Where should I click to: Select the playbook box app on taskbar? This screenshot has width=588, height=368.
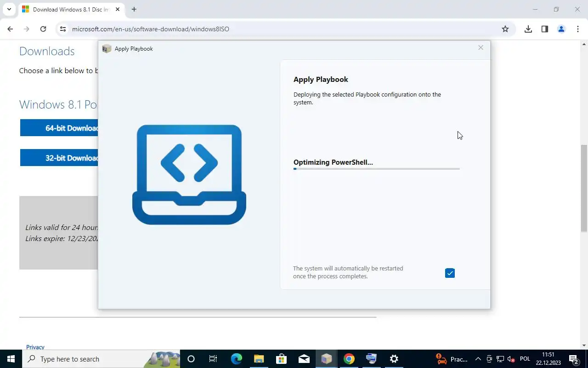(x=326, y=359)
